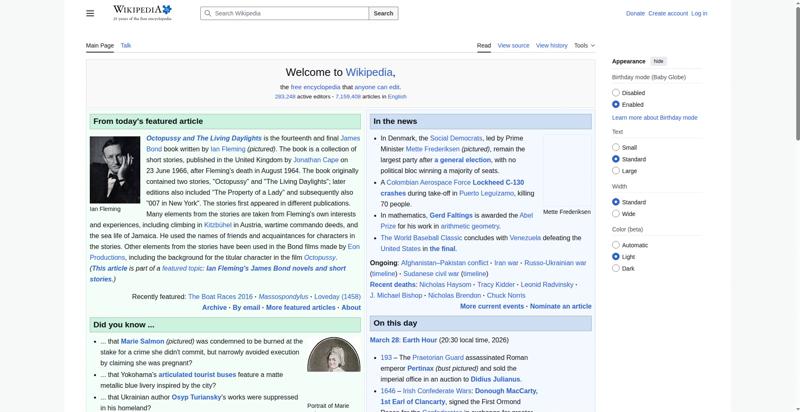Screen dimensions: 800x412
Task: Click the Search button
Action: click(384, 14)
